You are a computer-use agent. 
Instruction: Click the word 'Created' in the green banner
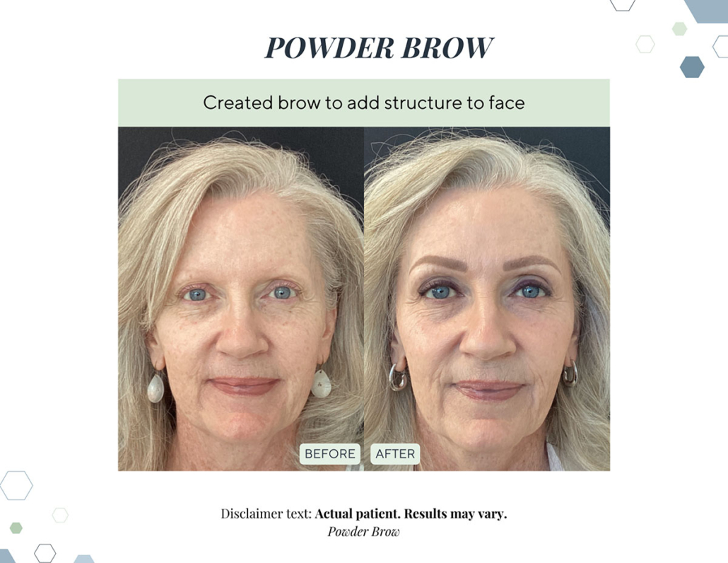pos(237,103)
